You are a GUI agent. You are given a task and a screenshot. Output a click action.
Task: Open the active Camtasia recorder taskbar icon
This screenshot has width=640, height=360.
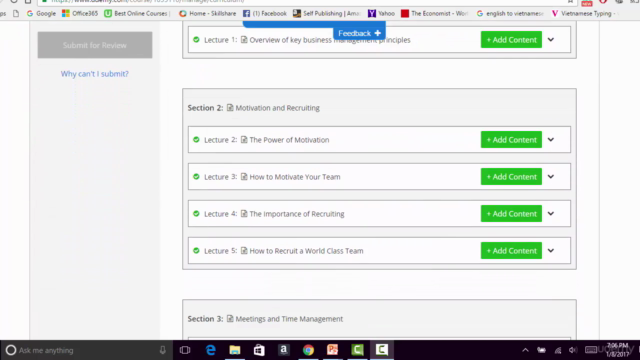(x=382, y=350)
